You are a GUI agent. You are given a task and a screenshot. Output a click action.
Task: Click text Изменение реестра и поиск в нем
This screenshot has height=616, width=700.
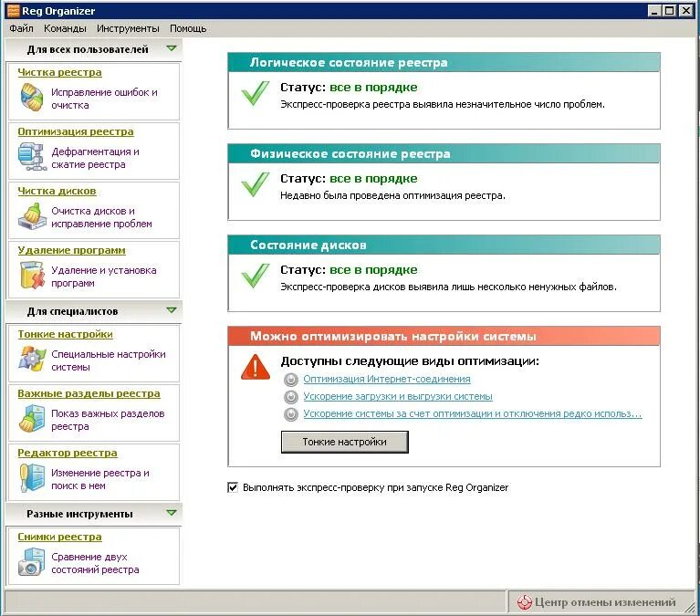(100, 479)
